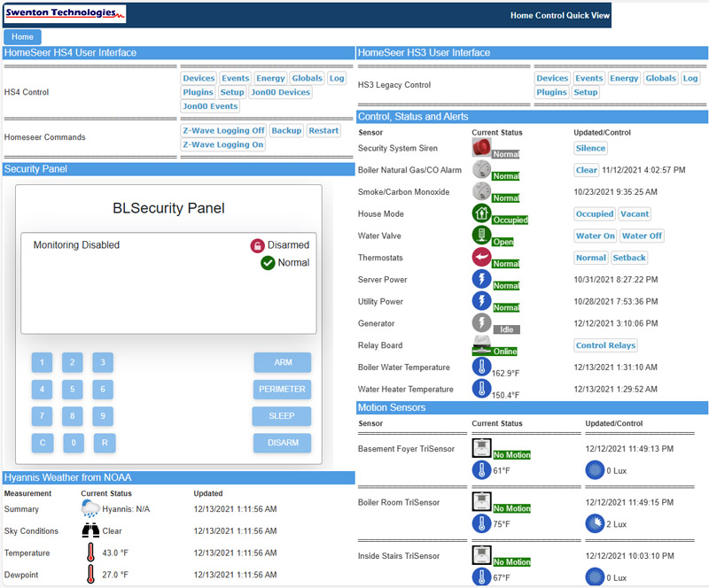Open Devices under HS4 Control
Screen dimensions: 709x588
coord(199,78)
